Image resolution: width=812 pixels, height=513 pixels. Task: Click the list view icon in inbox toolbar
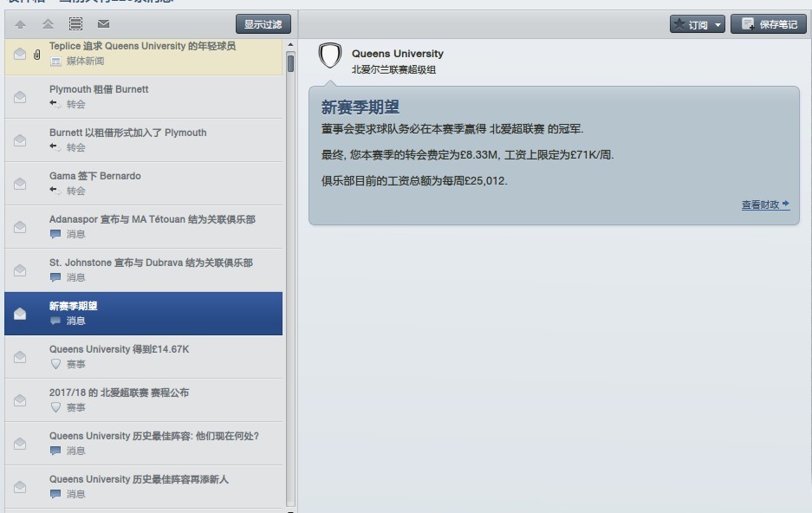(x=75, y=23)
